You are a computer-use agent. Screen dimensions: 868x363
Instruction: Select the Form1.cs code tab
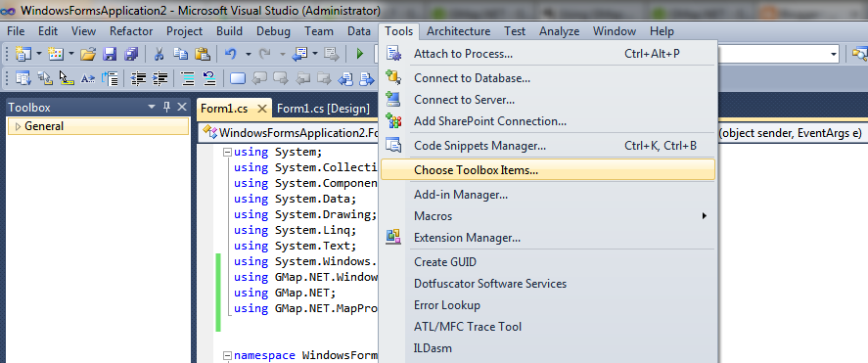[224, 109]
